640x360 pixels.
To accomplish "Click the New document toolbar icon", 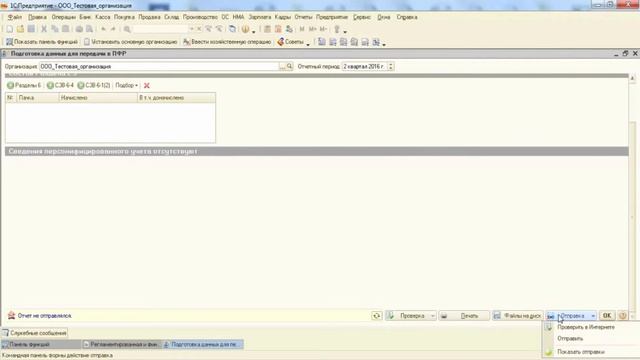I will point(9,29).
